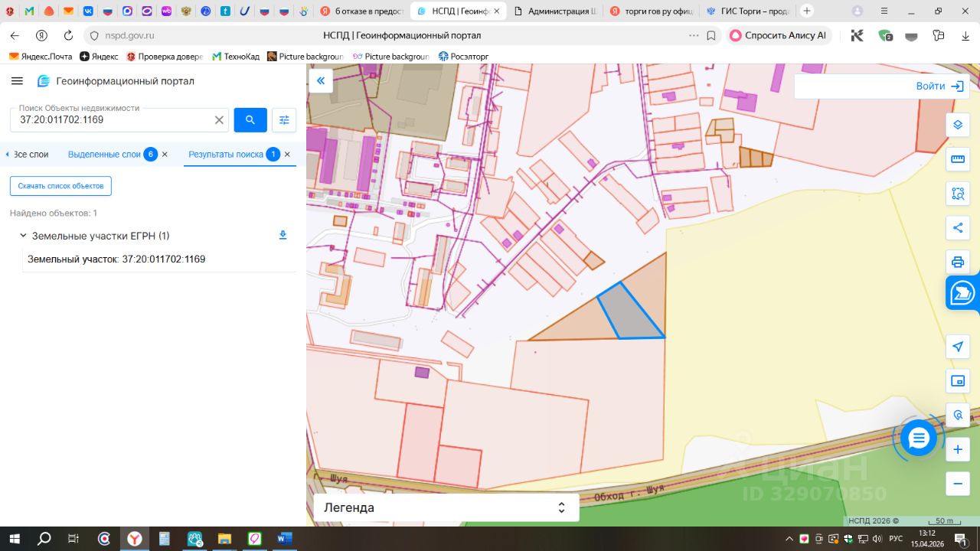Toggle the hamburger main menu

click(18, 81)
